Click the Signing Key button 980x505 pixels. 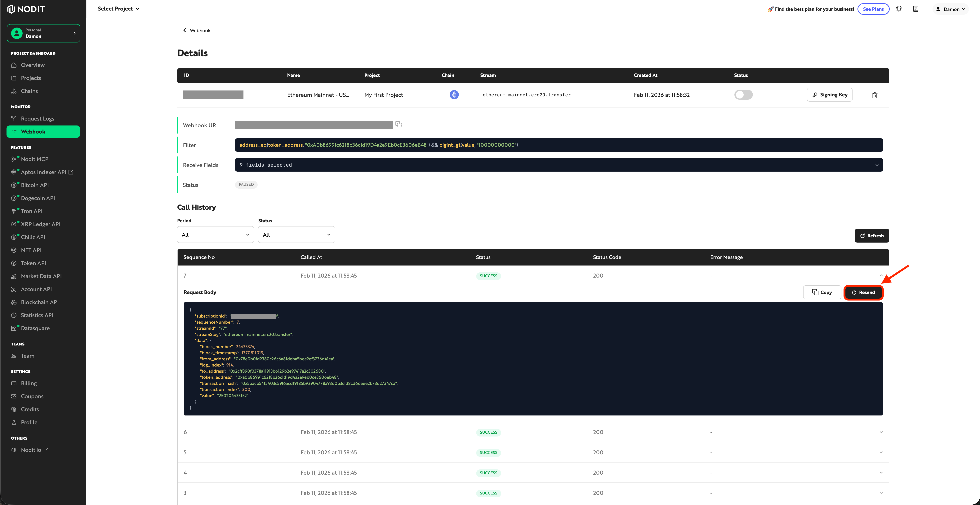(829, 95)
